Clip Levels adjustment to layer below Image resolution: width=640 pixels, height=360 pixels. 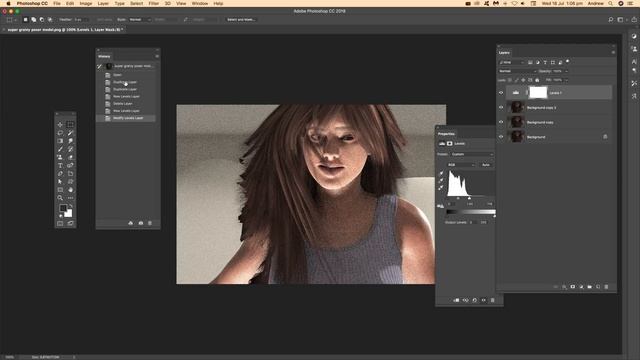[456, 300]
